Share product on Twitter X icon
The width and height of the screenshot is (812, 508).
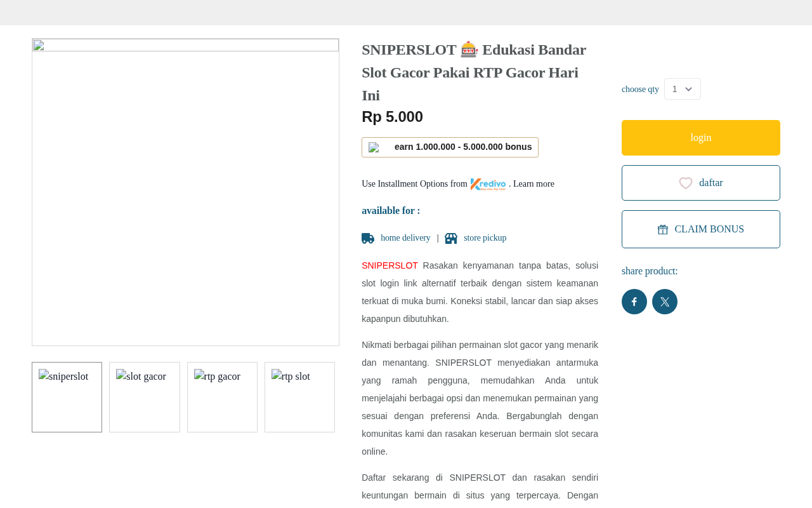click(x=665, y=302)
